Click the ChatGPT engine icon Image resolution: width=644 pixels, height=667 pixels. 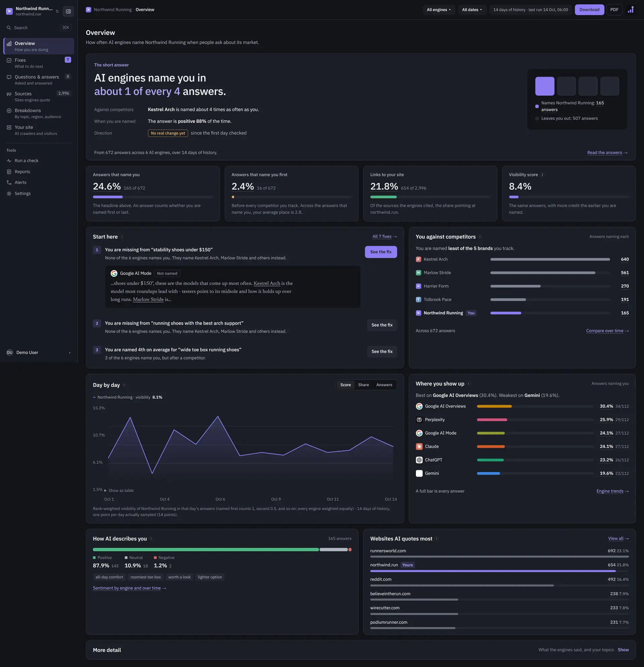coord(419,460)
